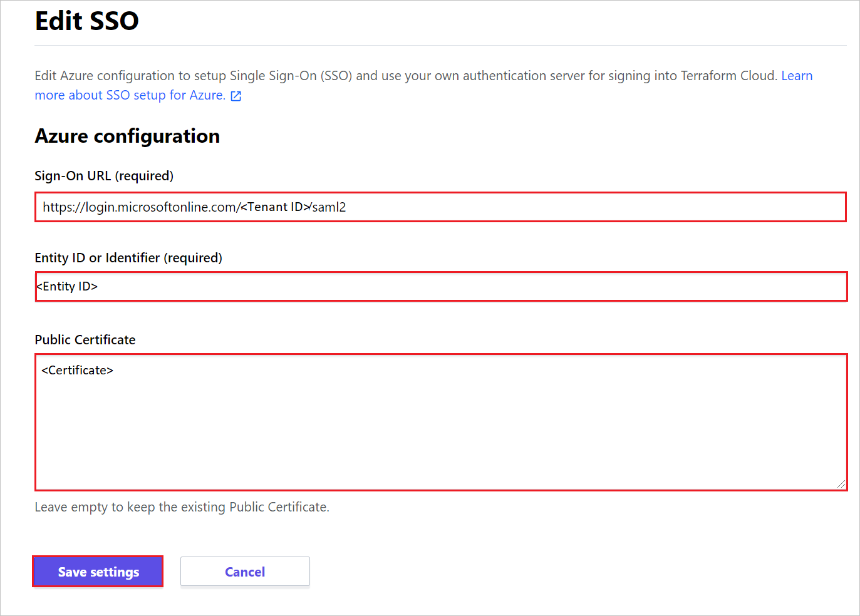Click the external link icon beside the Azure link
This screenshot has width=860, height=616.
click(x=236, y=95)
